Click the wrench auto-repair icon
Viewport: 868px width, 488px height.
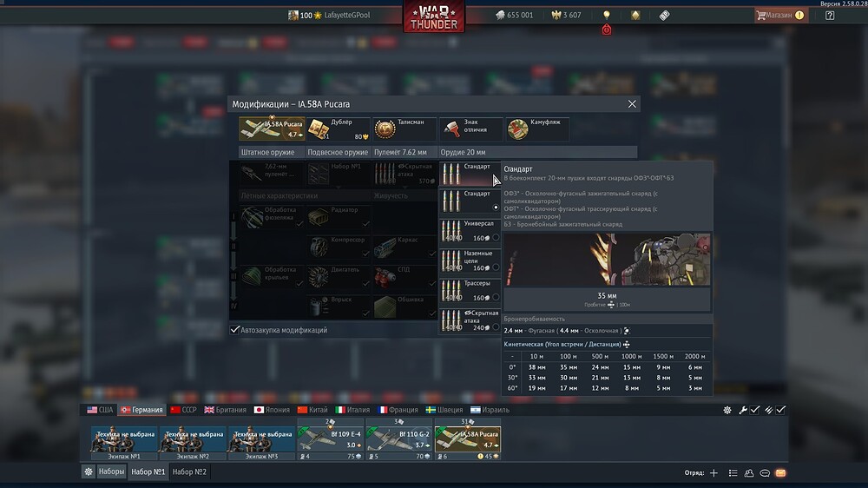tap(742, 410)
